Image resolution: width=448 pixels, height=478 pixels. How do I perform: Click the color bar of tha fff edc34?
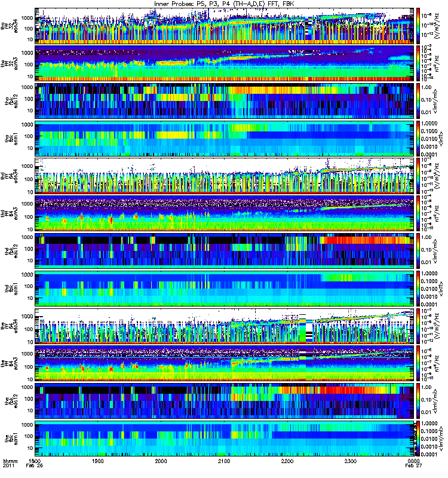418,26
